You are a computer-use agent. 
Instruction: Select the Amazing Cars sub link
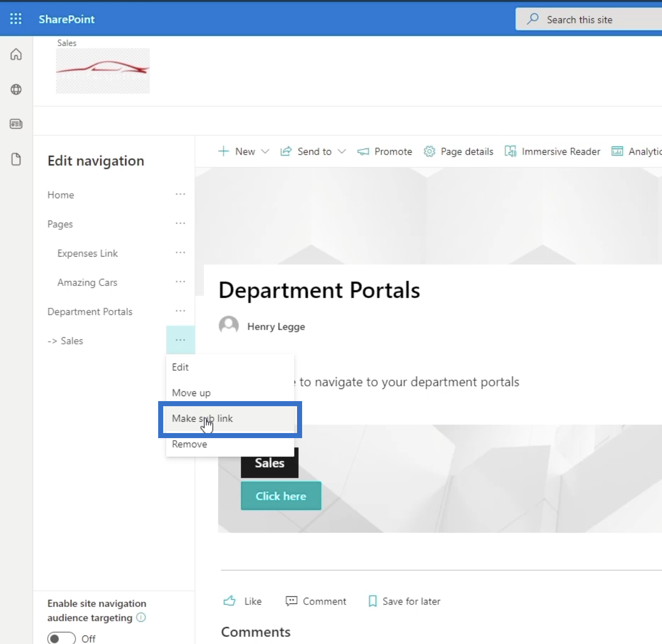(87, 282)
